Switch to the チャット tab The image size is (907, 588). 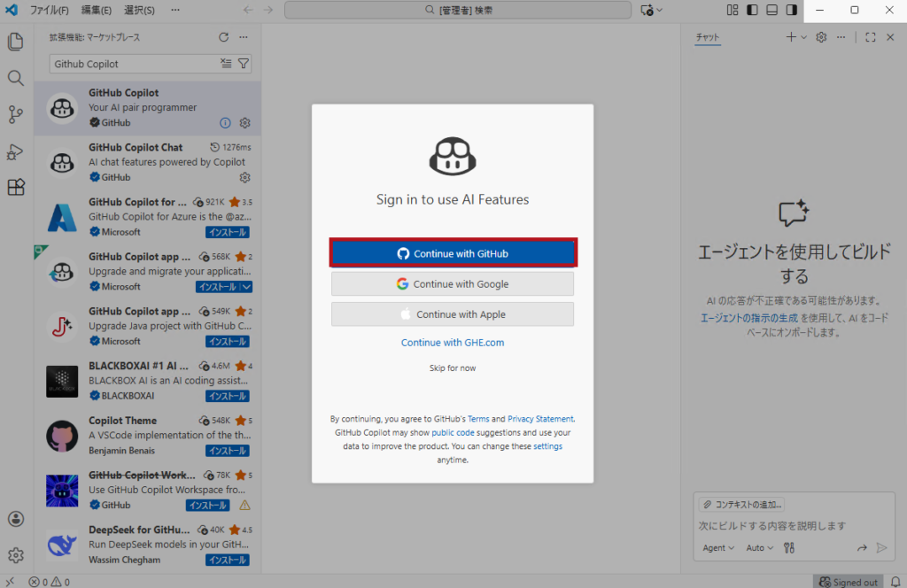(707, 38)
